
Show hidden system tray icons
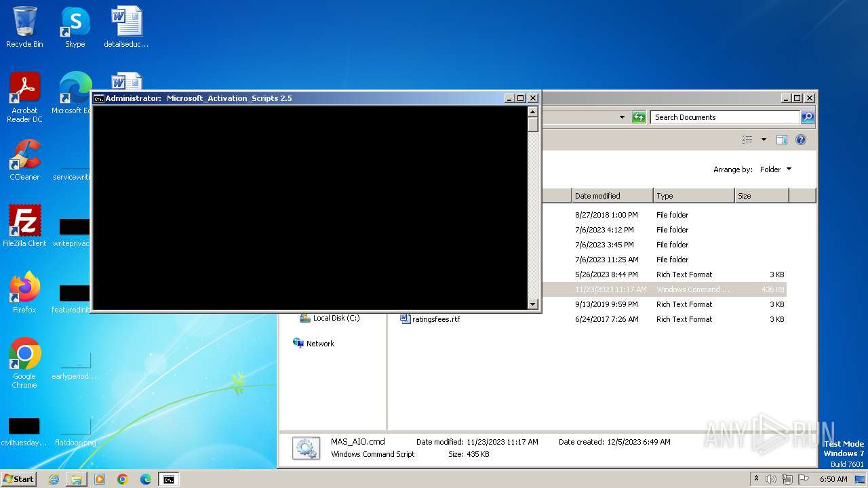(756, 479)
